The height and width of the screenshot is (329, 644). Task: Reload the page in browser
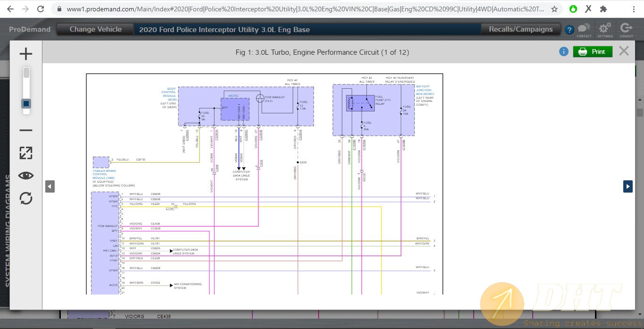click(x=41, y=9)
